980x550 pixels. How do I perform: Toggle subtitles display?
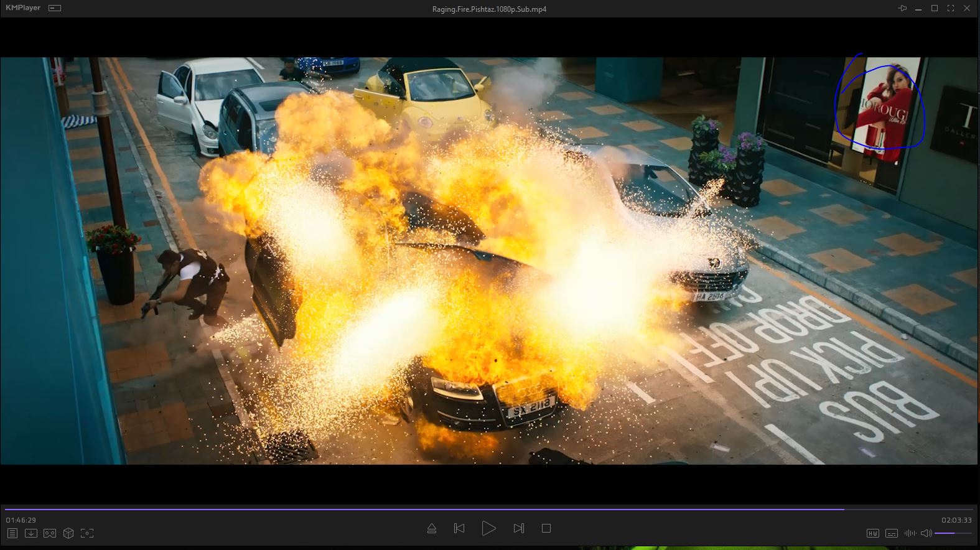[892, 533]
